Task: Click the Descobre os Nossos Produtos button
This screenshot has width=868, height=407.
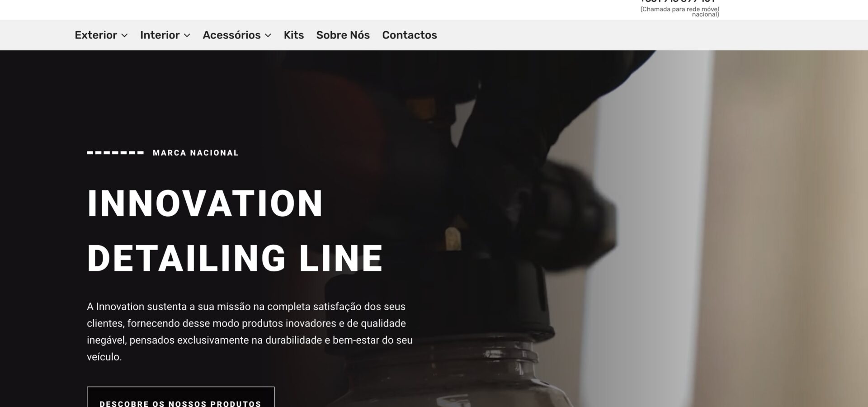Action: [x=180, y=397]
